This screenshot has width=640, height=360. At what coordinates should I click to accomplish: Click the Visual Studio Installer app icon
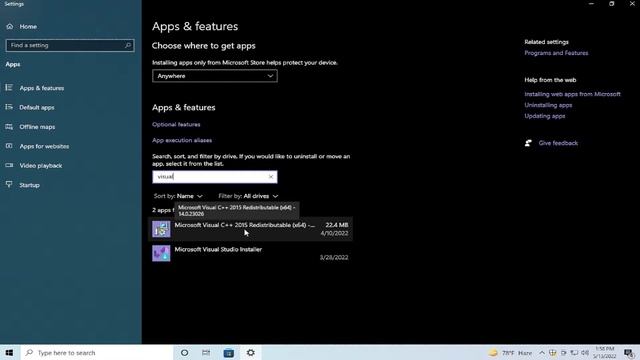[x=161, y=253]
